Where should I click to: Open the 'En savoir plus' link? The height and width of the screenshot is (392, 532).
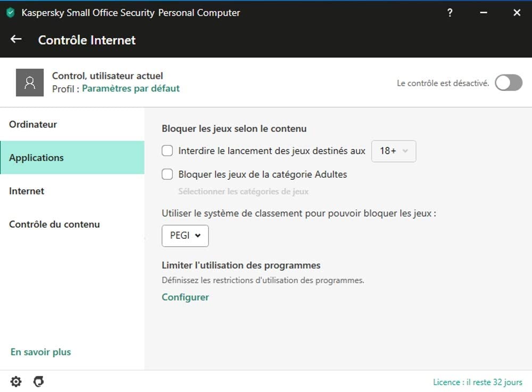(40, 352)
